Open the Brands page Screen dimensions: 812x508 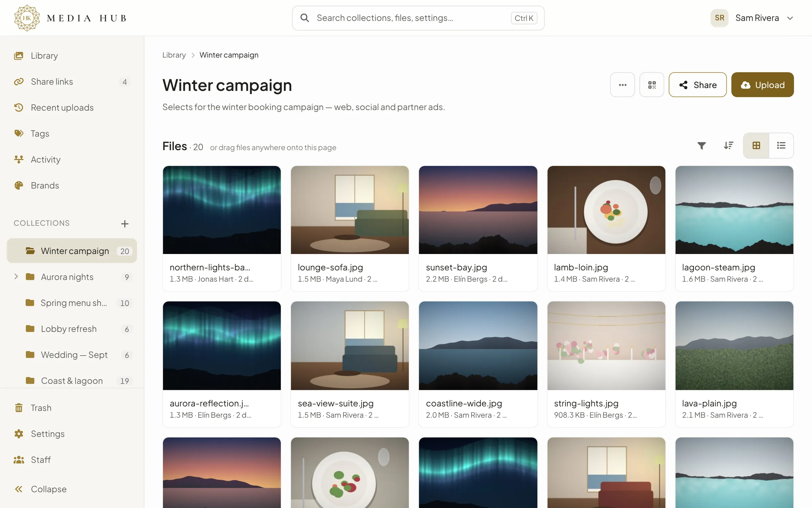[x=72, y=186]
